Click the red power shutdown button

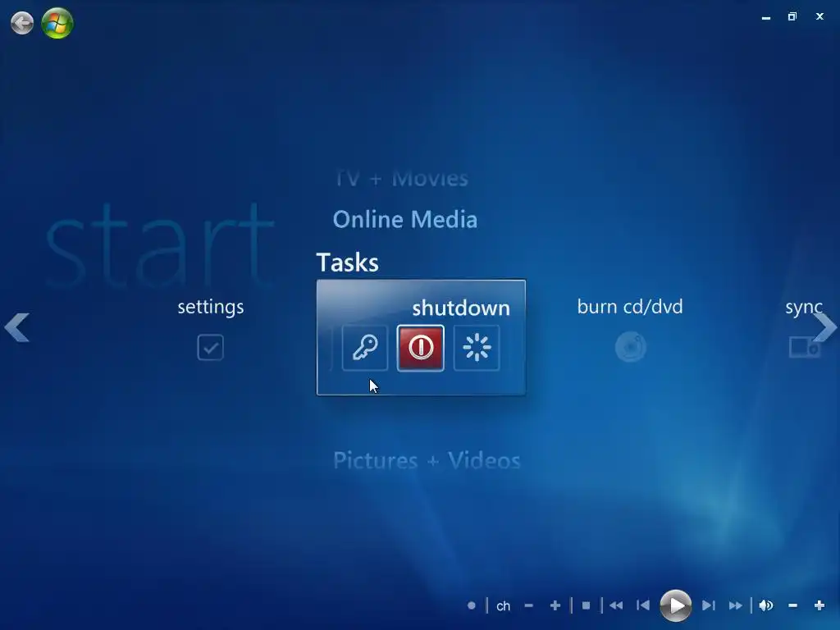click(x=421, y=348)
